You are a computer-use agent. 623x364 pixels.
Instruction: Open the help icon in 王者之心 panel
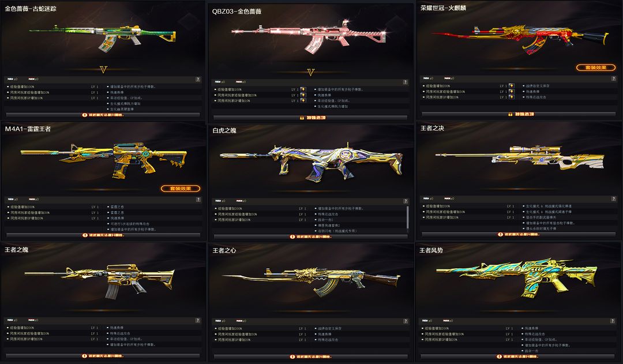pyautogui.click(x=406, y=321)
